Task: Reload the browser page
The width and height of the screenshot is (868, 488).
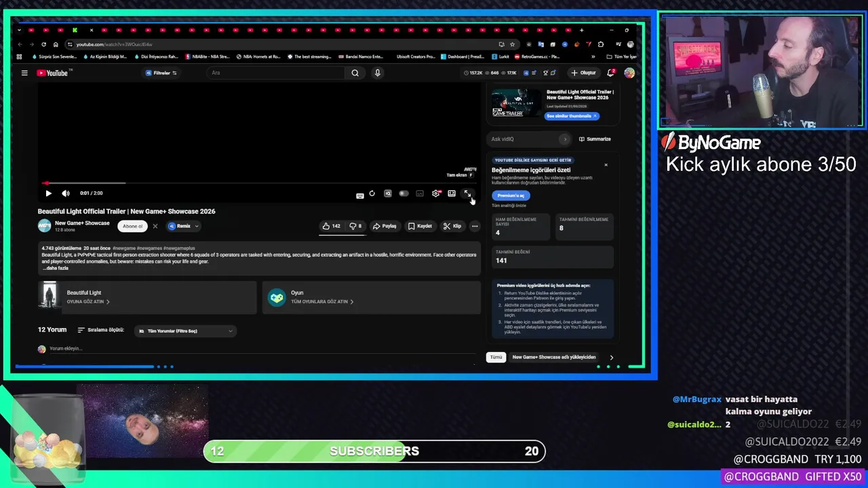Action: coord(43,44)
